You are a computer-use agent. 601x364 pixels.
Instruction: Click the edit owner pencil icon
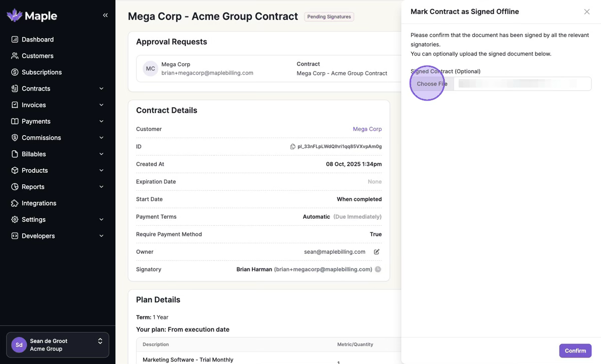377,252
